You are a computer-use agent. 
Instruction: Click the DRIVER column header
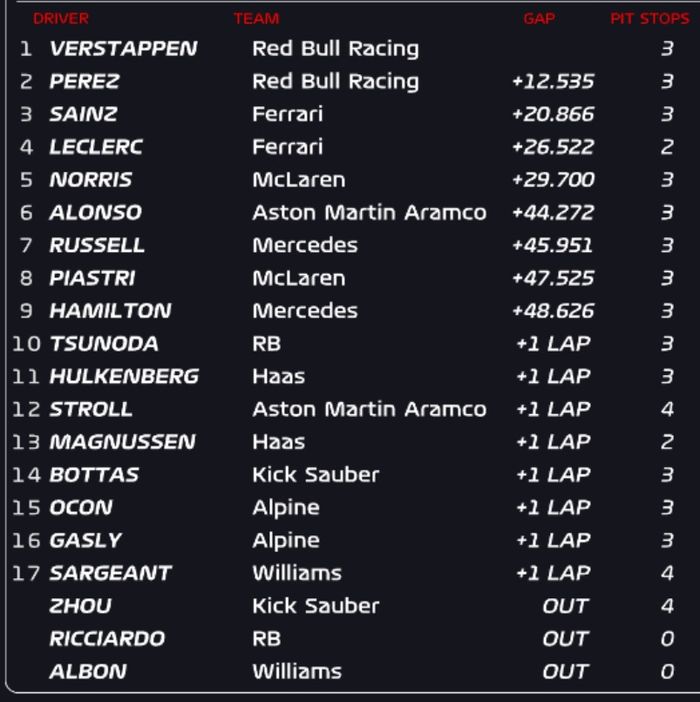coord(60,19)
